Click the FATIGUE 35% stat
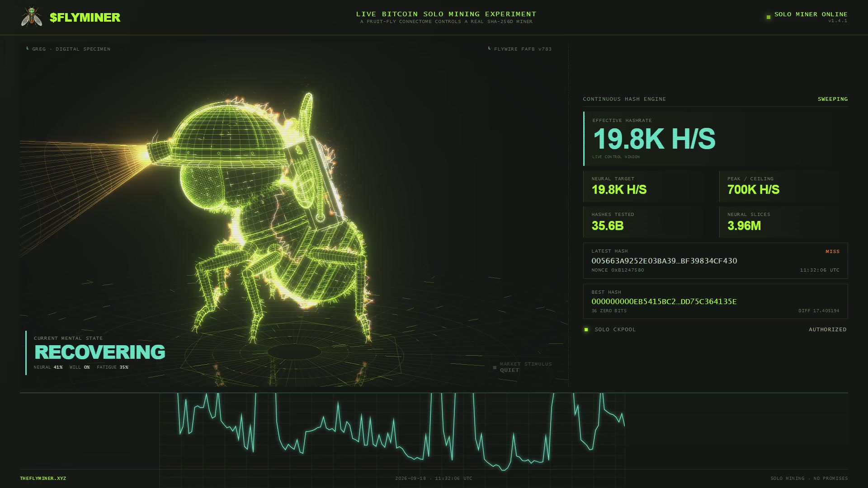 [113, 367]
